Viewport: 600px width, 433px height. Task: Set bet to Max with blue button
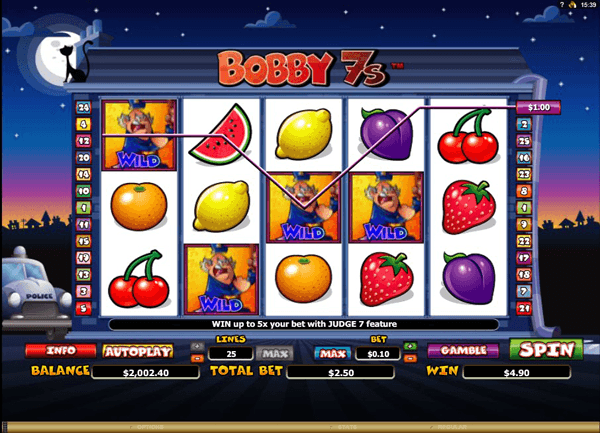(333, 353)
